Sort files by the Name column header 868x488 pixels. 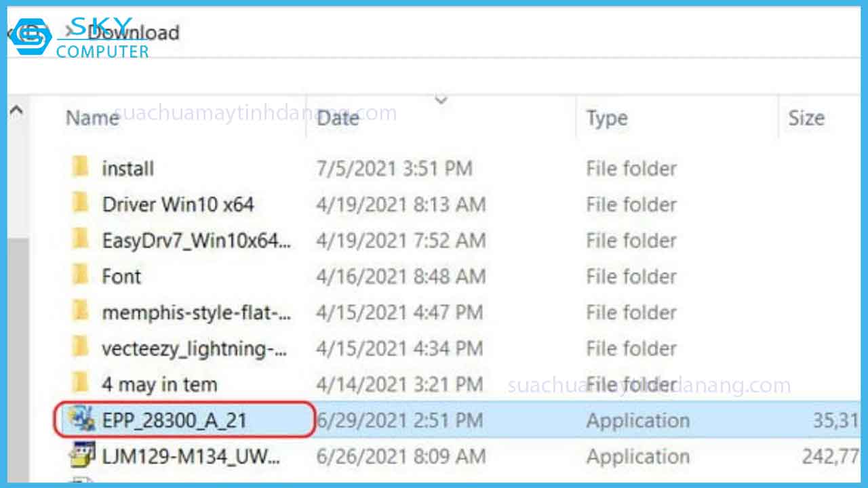pos(92,117)
